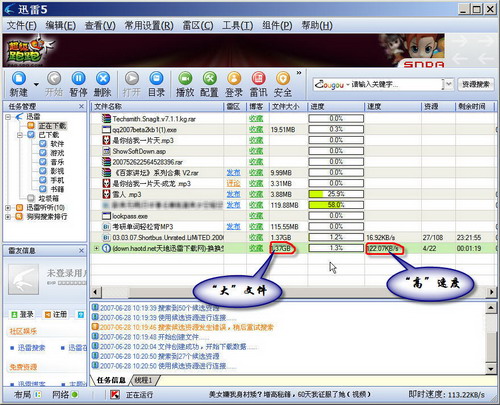Click the status bar advertisement text link
Screen dimensions: 500x405
[x=290, y=395]
